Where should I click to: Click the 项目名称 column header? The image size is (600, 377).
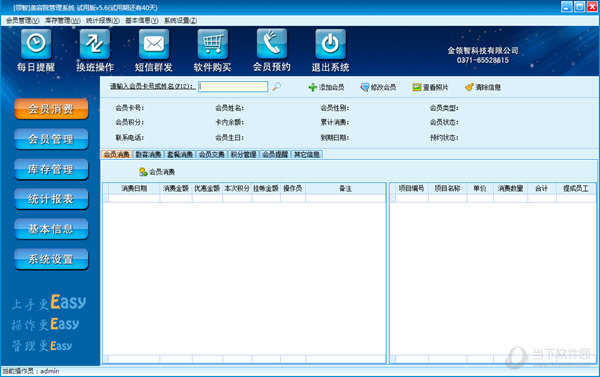[447, 188]
